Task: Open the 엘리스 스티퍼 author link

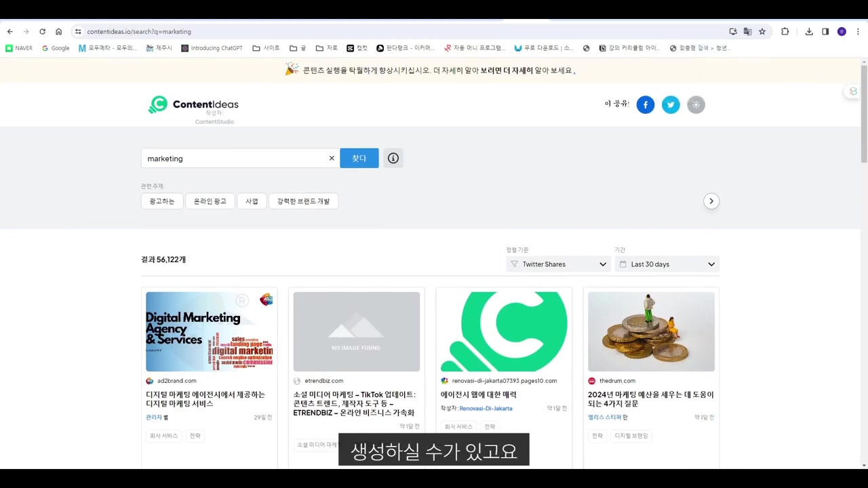Action: (x=604, y=418)
